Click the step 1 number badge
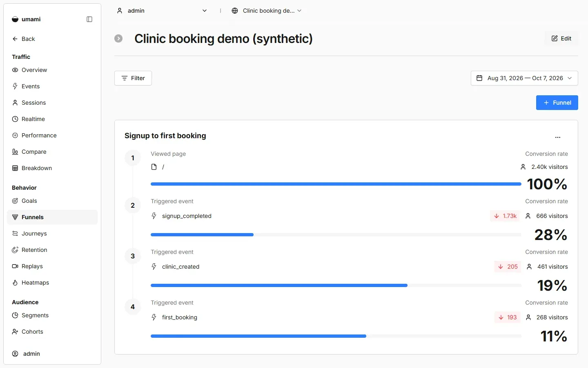This screenshot has height=368, width=588. pos(133,158)
